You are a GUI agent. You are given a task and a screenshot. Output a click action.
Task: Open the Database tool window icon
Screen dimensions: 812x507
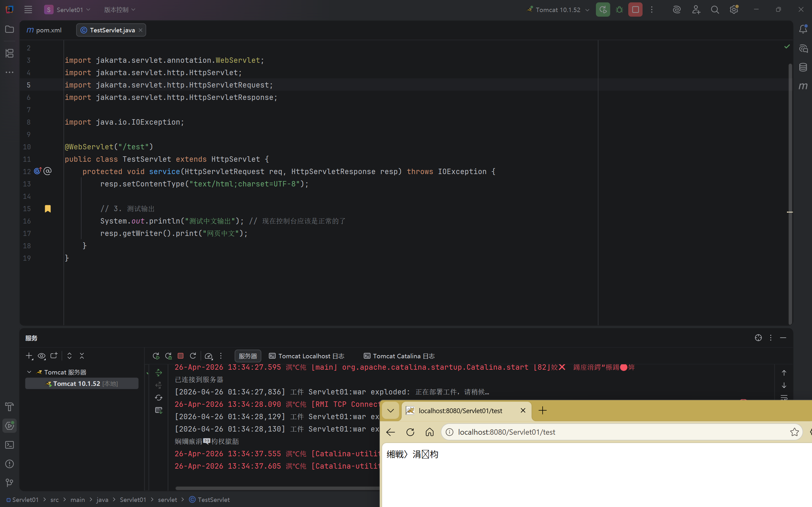(803, 67)
